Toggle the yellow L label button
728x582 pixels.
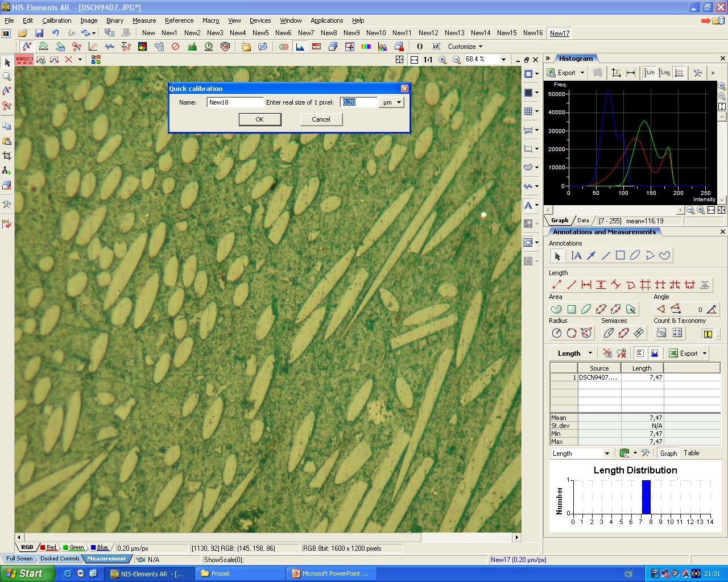(708, 334)
